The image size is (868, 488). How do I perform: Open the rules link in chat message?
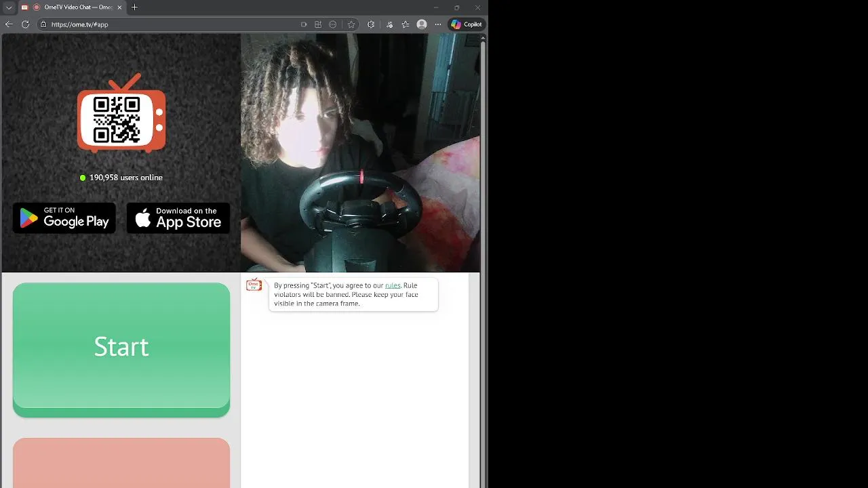(393, 285)
